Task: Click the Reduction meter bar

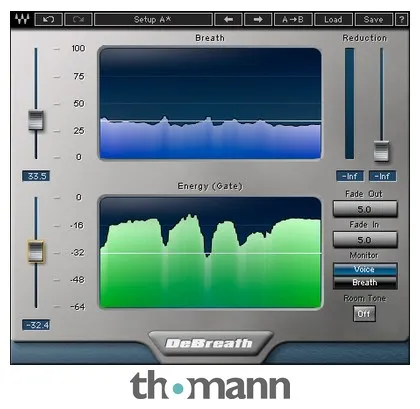Action: 349,103
